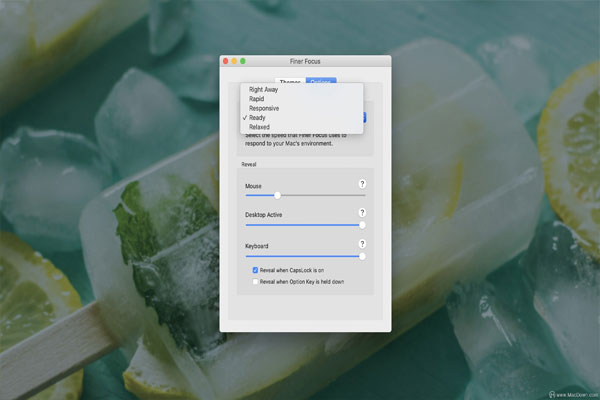Enable Reveal when Option Key held down

[255, 282]
